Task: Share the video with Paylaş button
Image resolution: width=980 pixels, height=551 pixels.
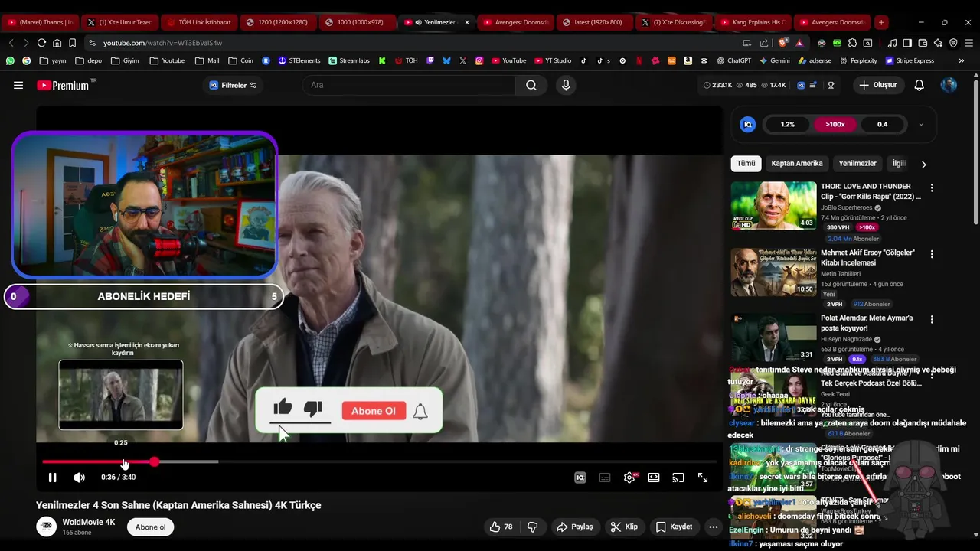Action: click(575, 527)
